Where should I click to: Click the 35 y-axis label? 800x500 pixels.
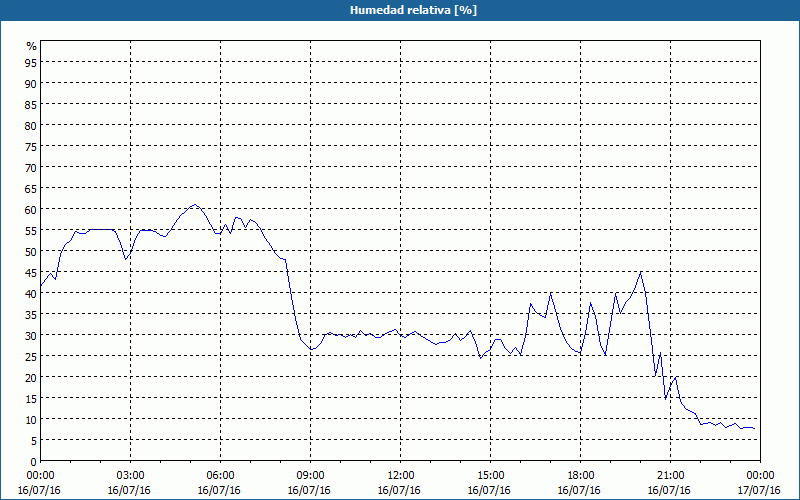click(x=31, y=314)
